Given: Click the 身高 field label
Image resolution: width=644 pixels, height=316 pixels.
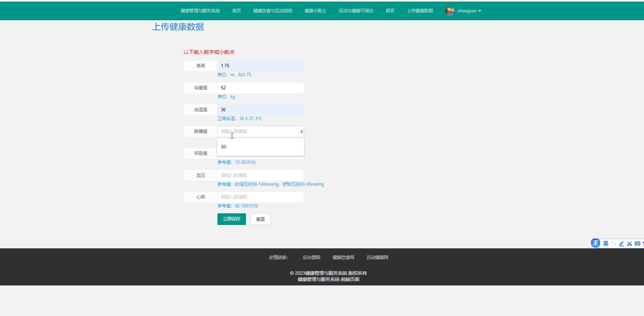Looking at the screenshot, I should 201,66.
